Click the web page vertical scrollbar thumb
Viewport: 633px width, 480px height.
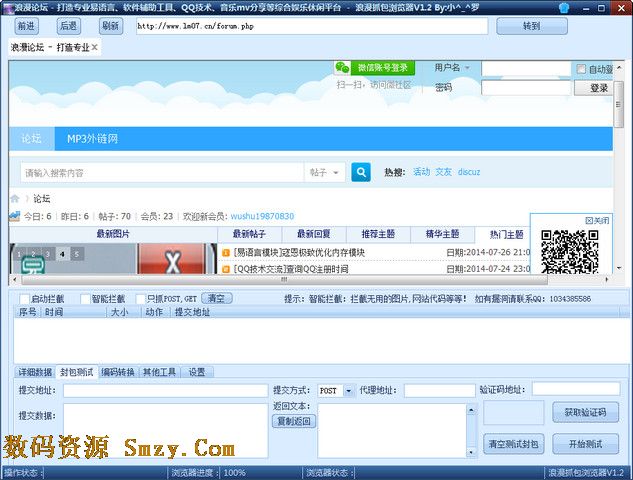618,104
